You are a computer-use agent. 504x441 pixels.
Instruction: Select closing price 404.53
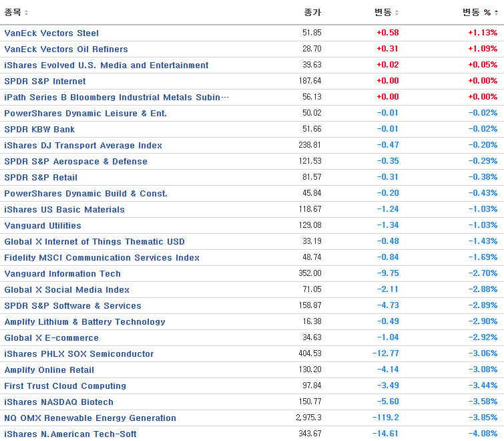pyautogui.click(x=310, y=354)
